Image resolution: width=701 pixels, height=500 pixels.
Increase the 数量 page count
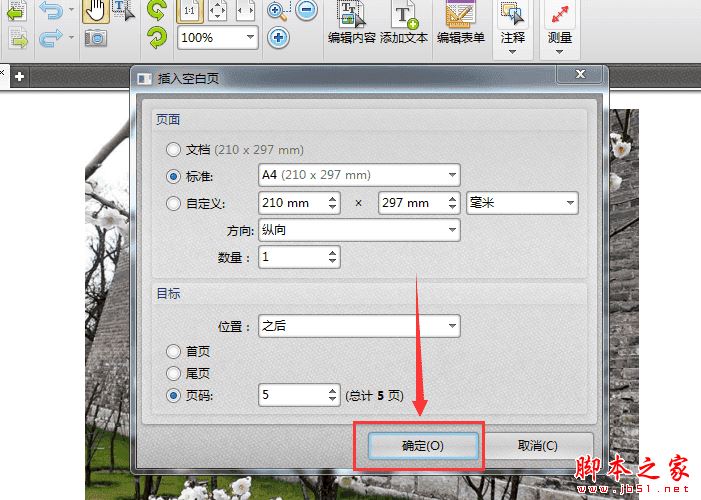pyautogui.click(x=332, y=252)
